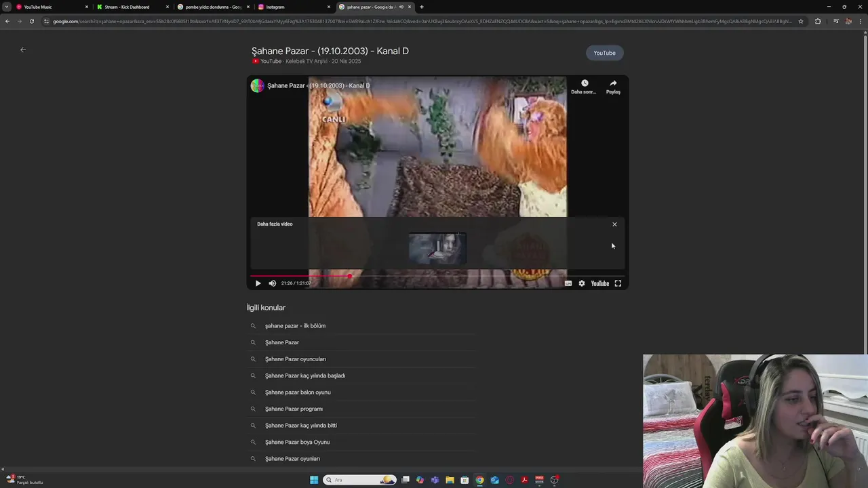Open OBS Studio from the taskbar
This screenshot has height=488, width=868.
point(554,480)
